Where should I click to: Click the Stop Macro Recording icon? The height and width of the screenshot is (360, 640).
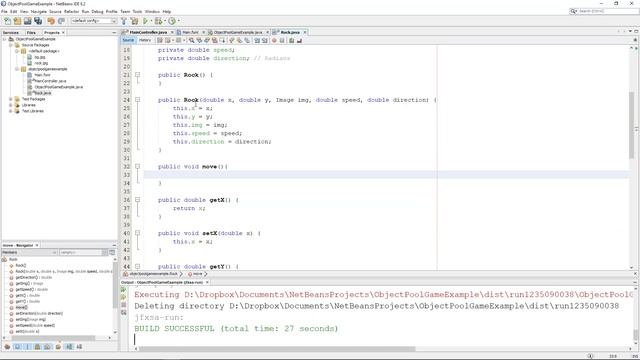(282, 40)
